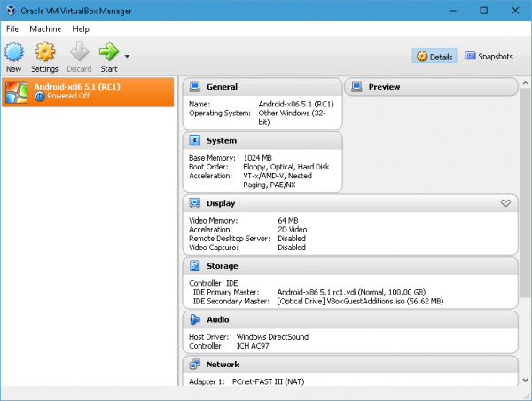532x401 pixels.
Task: Open the General section header
Action: point(262,87)
